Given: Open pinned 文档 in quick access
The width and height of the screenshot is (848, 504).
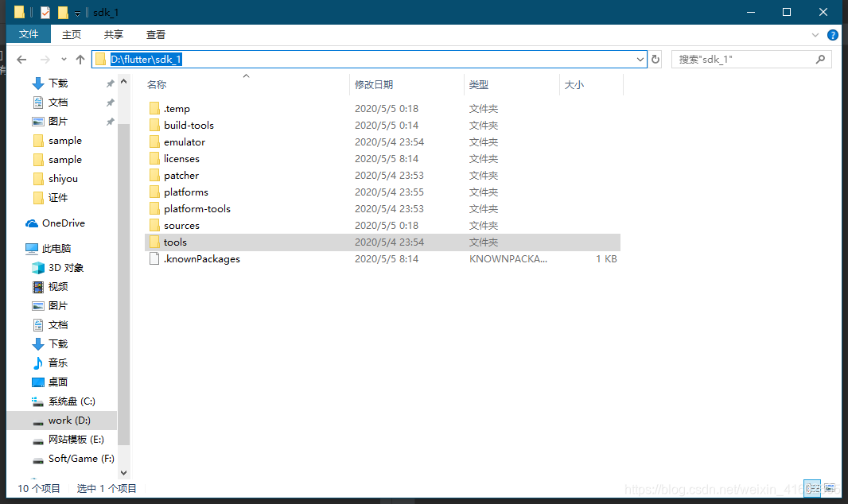Looking at the screenshot, I should coord(58,102).
